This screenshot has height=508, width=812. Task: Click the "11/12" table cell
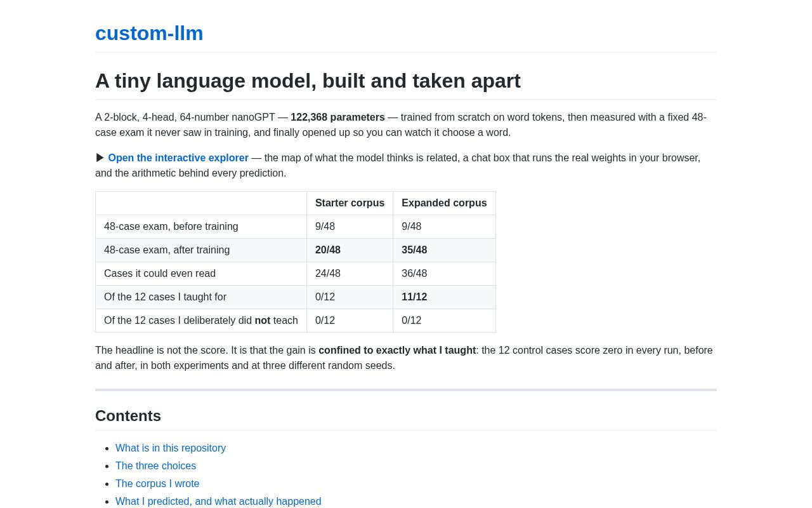click(444, 297)
